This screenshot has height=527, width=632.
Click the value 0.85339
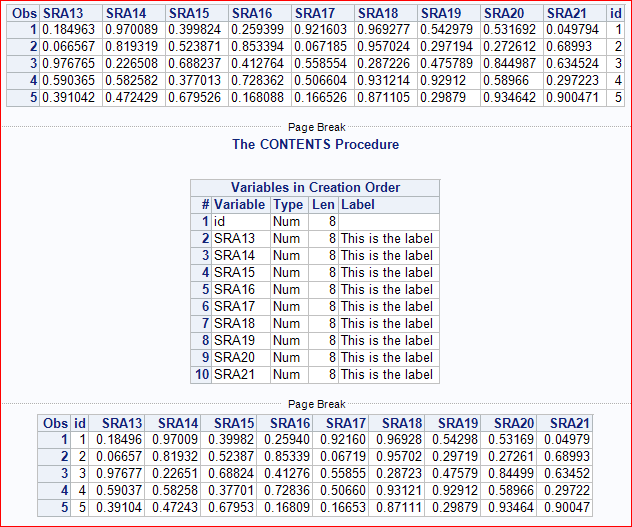point(287,456)
